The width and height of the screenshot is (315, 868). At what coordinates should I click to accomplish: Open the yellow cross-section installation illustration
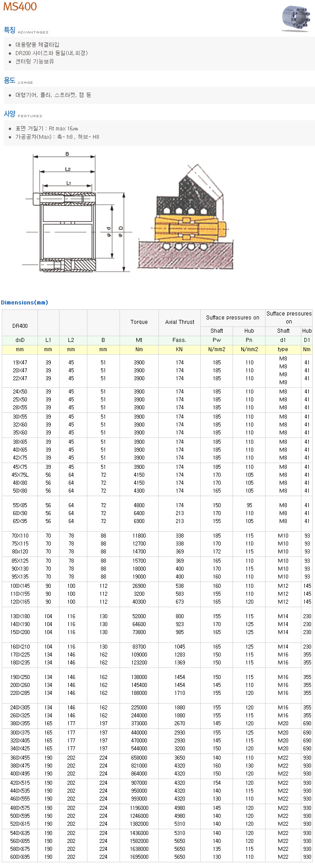[x=185, y=216]
